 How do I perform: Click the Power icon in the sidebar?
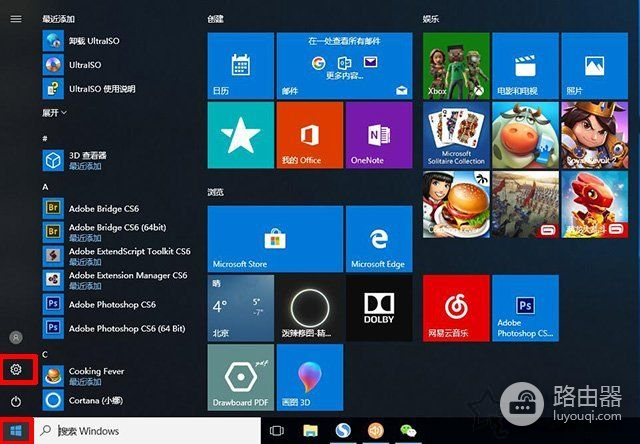(x=16, y=401)
